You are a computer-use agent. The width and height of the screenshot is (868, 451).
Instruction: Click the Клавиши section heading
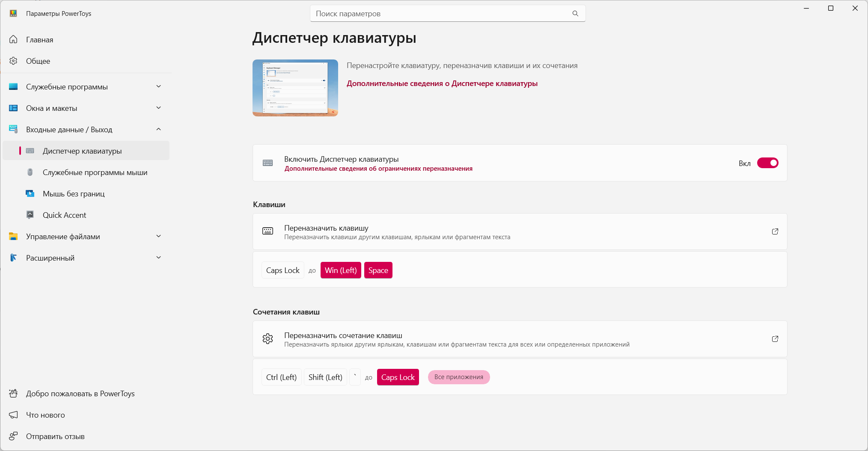click(x=269, y=205)
